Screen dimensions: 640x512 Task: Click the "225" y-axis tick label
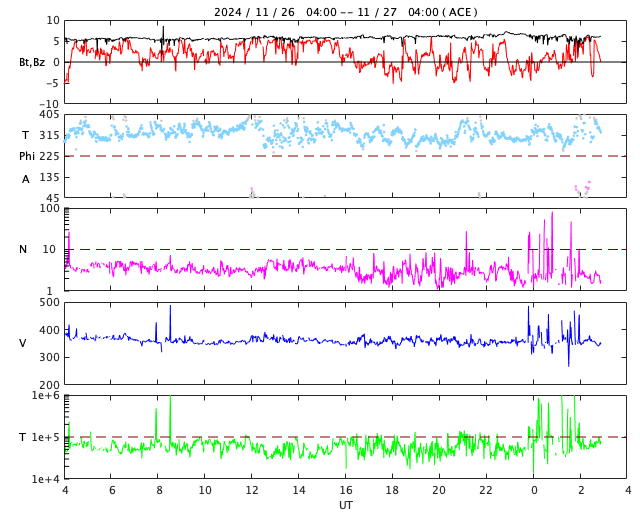point(49,156)
